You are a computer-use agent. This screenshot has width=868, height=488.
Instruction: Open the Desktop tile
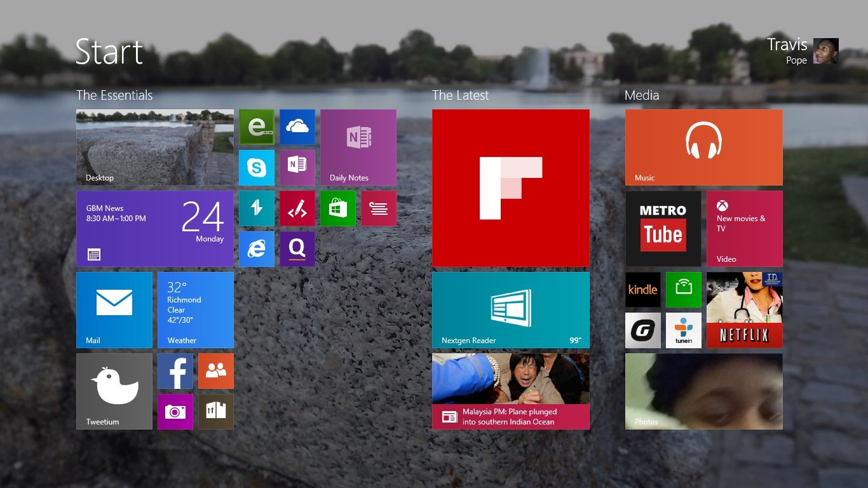(x=155, y=147)
